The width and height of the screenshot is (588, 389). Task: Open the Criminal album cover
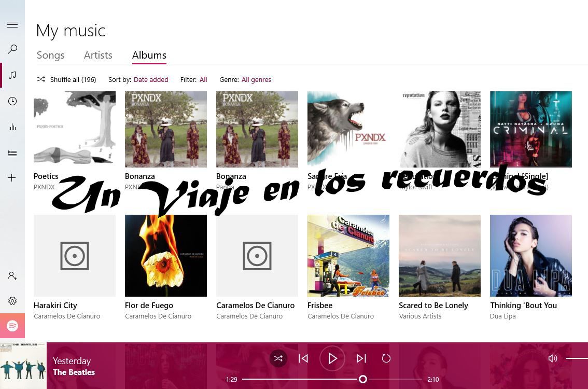(531, 129)
